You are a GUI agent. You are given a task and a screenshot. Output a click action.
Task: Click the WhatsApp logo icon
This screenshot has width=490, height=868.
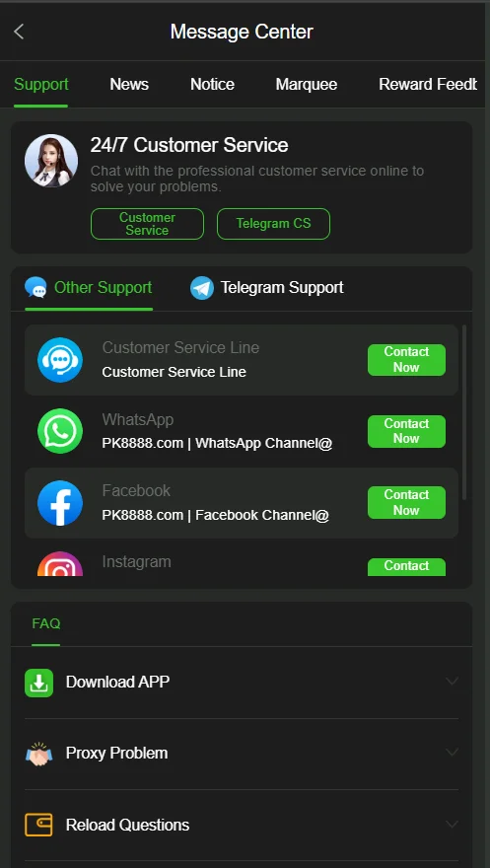pos(60,431)
